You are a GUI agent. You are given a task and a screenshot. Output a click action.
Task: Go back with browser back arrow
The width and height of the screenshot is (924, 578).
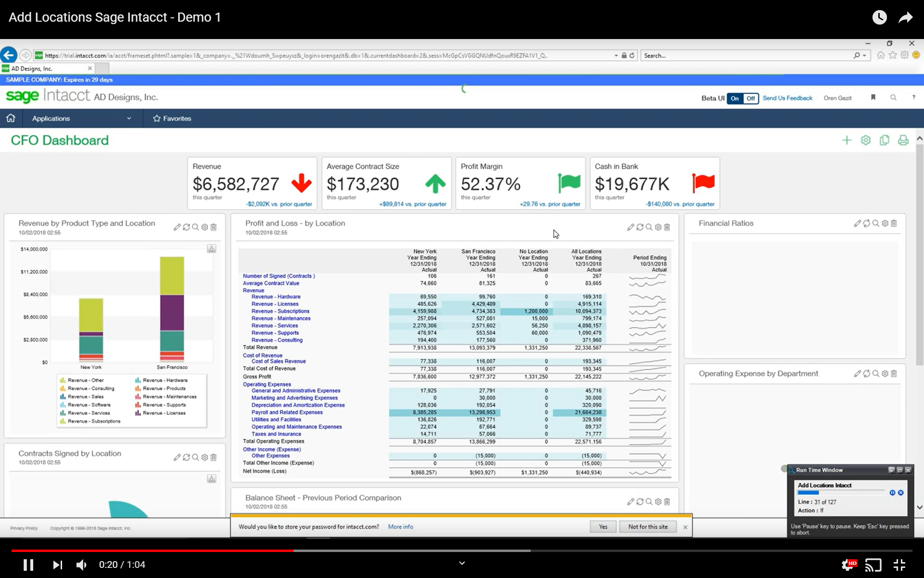click(x=9, y=55)
